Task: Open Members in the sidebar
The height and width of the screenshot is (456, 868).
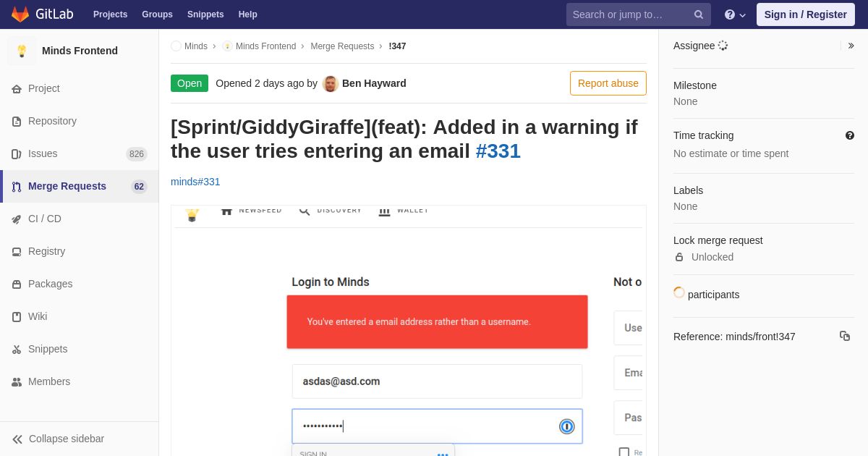Action: [49, 381]
